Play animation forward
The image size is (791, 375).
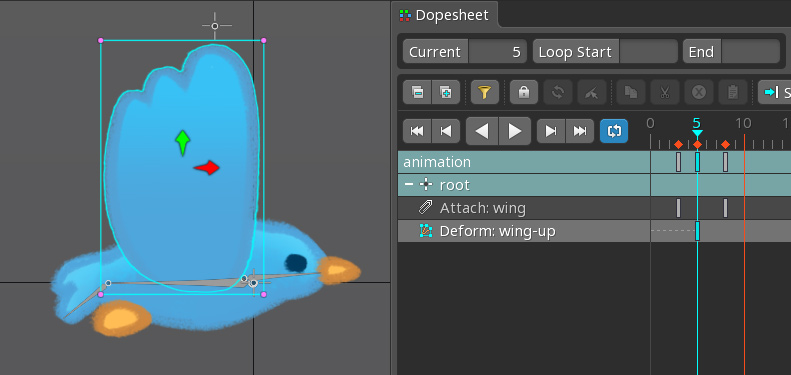[x=515, y=131]
